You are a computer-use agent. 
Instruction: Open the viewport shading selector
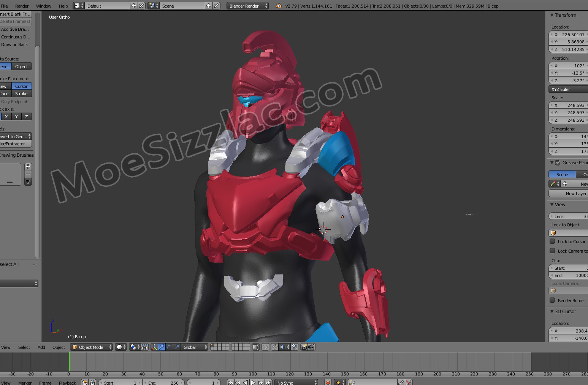121,347
